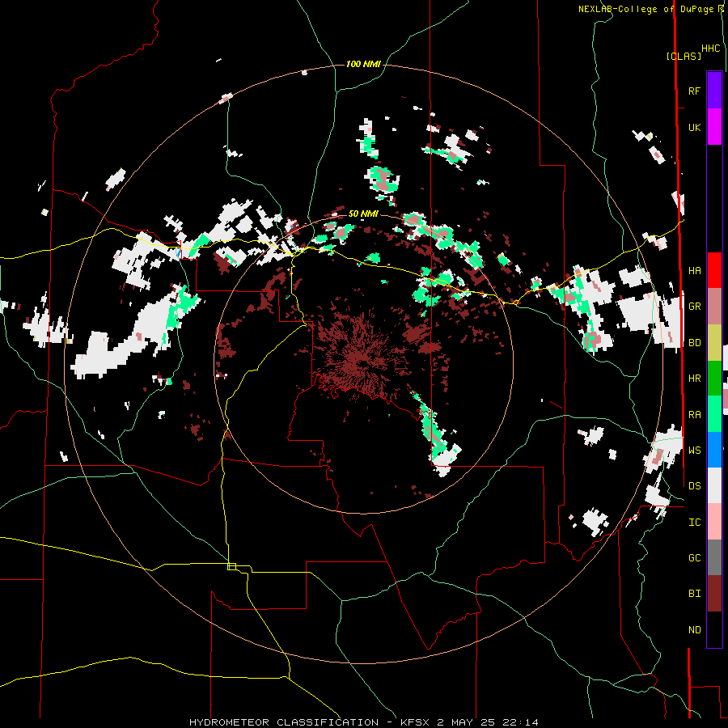Click the 'IC' legend label
Screen dimensions: 728x728
[x=694, y=523]
